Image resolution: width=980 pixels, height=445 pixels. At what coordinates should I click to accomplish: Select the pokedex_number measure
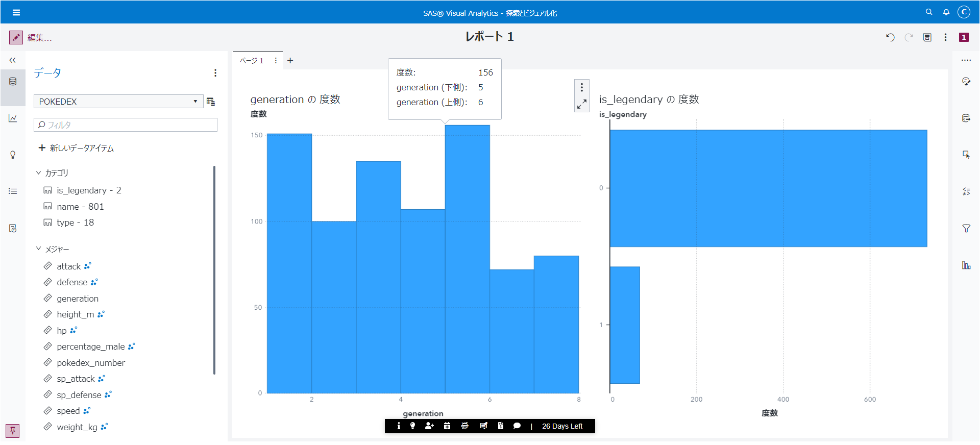click(90, 363)
